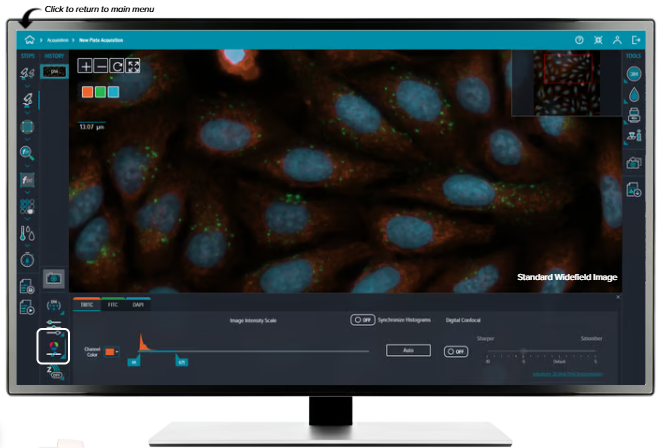Image resolution: width=663 pixels, height=448 pixels.
Task: Expand chevron below f(x) step icon
Action: (x=27, y=193)
